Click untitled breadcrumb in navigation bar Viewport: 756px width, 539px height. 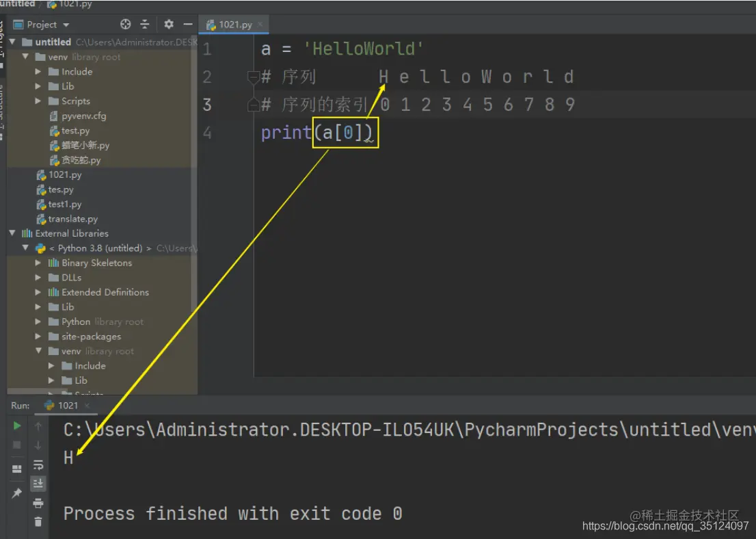click(x=17, y=3)
